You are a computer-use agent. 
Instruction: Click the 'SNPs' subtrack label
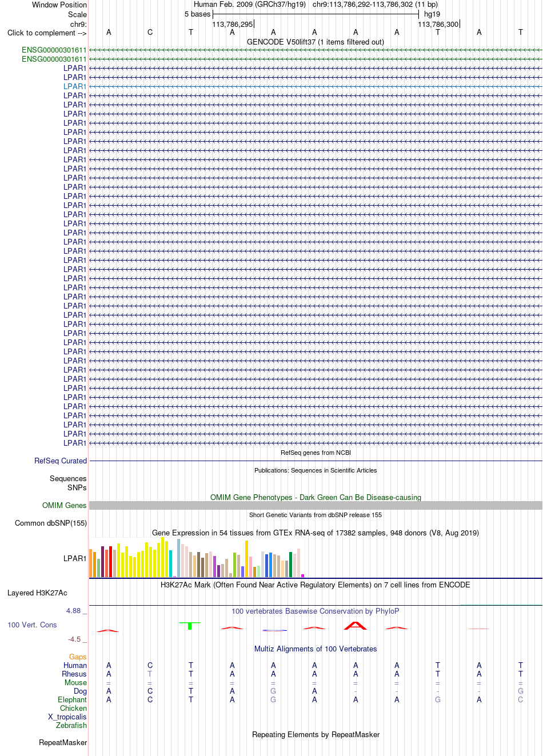(77, 487)
